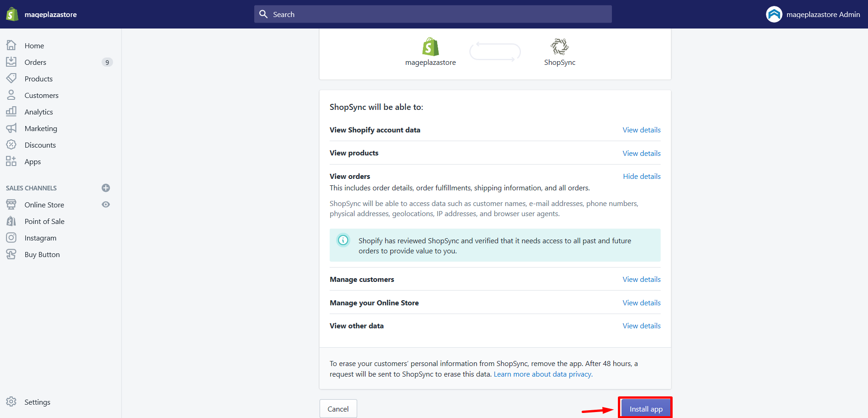This screenshot has width=868, height=418.
Task: Click the Shopify logo in header
Action: coord(12,14)
